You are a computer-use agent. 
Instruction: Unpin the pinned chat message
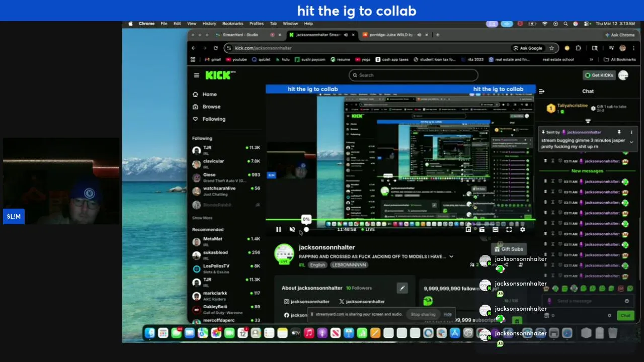619,132
